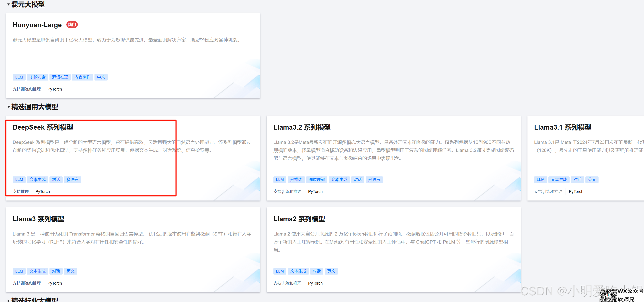Click the 对话 tag on DeepSeek card
The height and width of the screenshot is (302, 644).
coord(56,179)
